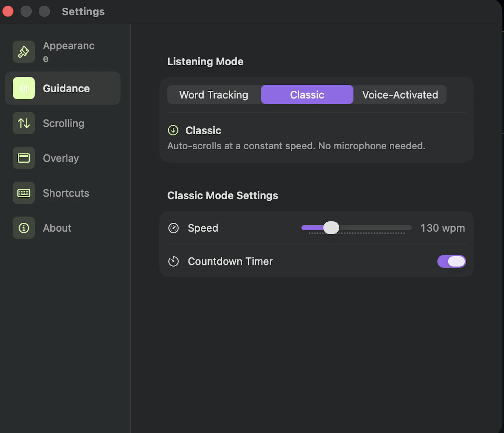504x433 pixels.
Task: Select the Guidance sidebar label
Action: pyautogui.click(x=66, y=89)
